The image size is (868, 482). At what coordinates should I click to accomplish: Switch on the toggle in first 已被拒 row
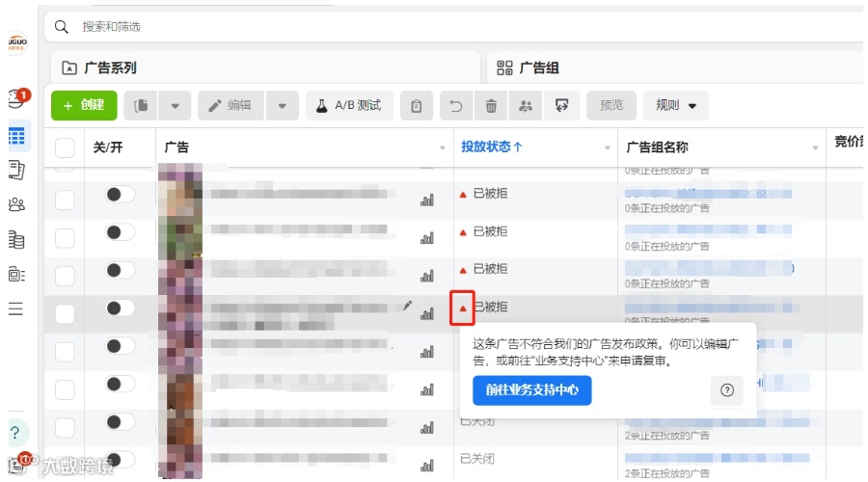(x=121, y=194)
